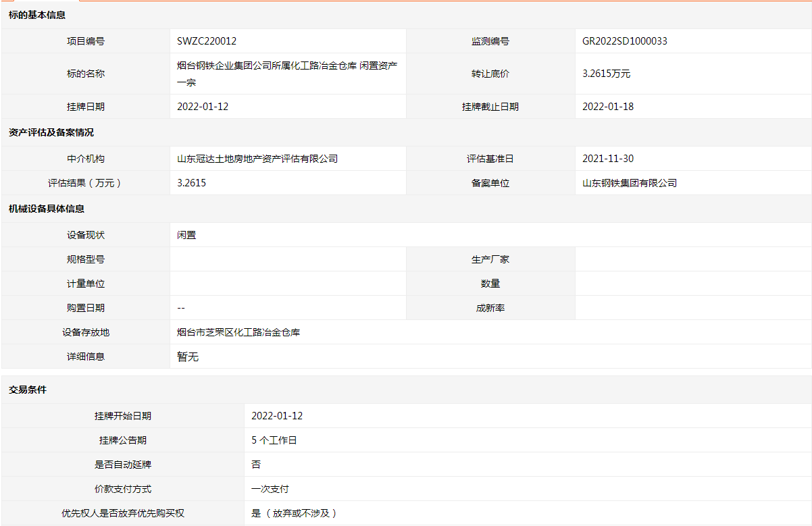
Task: Click the 是（放弃或不涉及）value
Action: click(295, 513)
